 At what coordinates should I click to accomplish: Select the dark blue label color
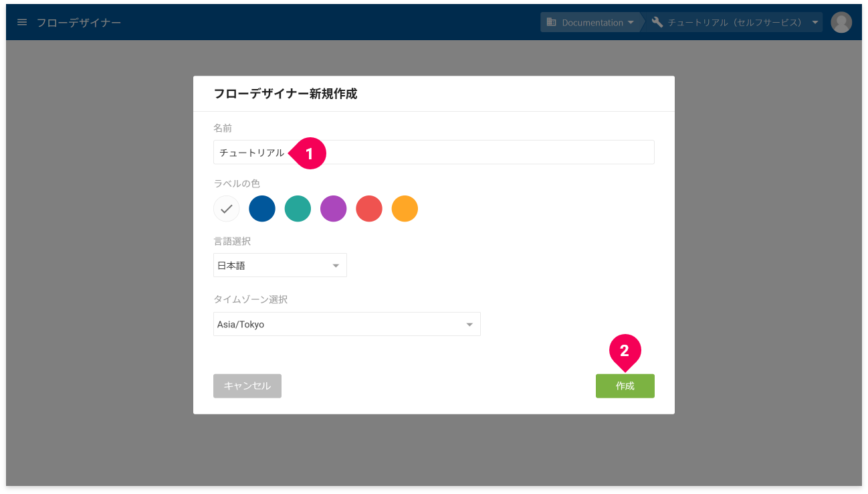(262, 209)
